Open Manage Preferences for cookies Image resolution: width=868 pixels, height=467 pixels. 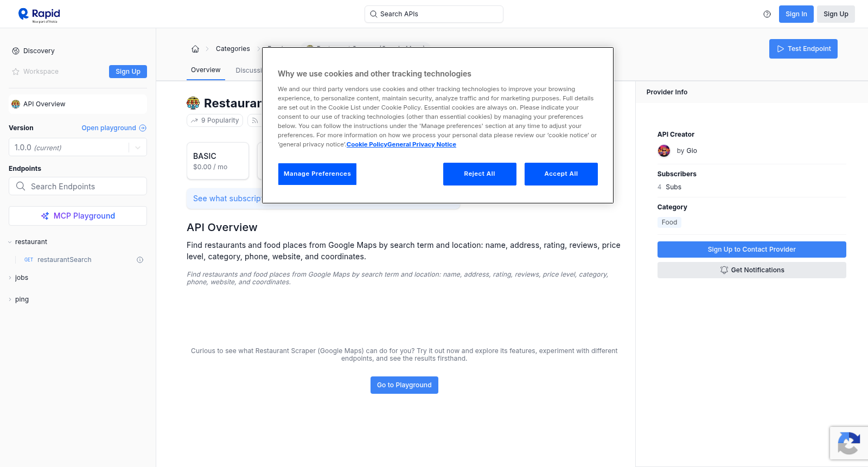(317, 174)
